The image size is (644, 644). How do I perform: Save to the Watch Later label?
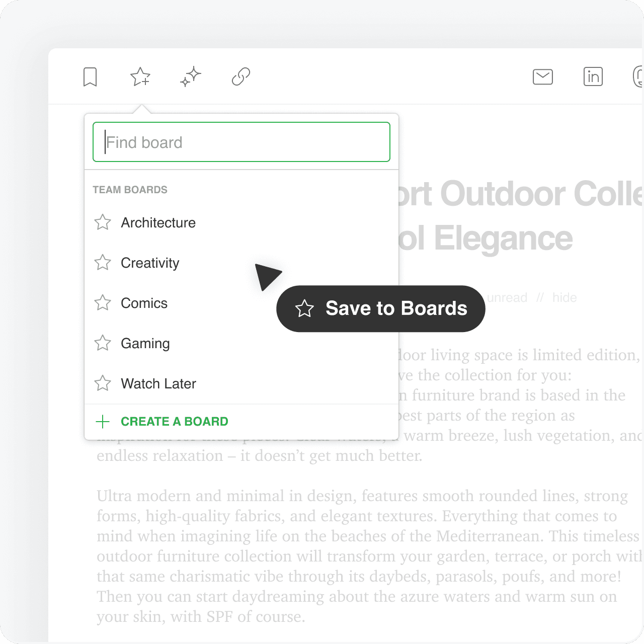(158, 383)
